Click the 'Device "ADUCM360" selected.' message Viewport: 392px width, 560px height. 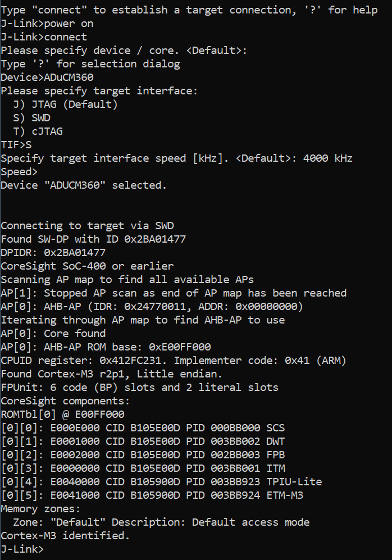click(x=84, y=185)
